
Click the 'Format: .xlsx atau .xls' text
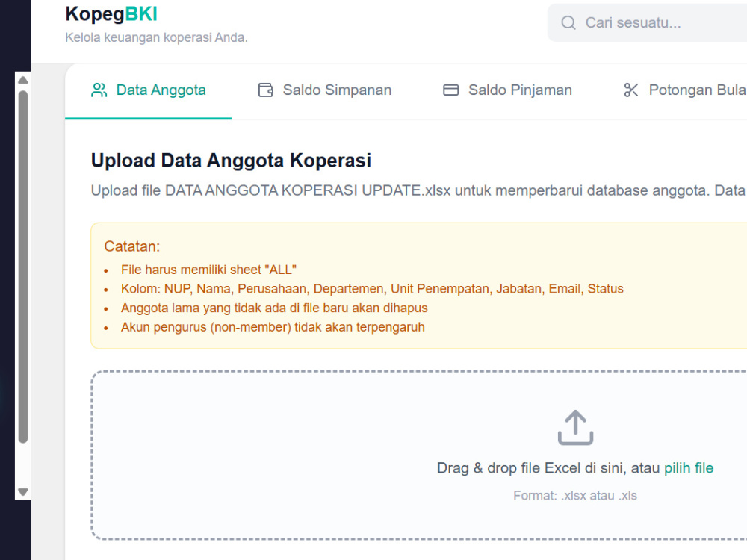point(575,496)
